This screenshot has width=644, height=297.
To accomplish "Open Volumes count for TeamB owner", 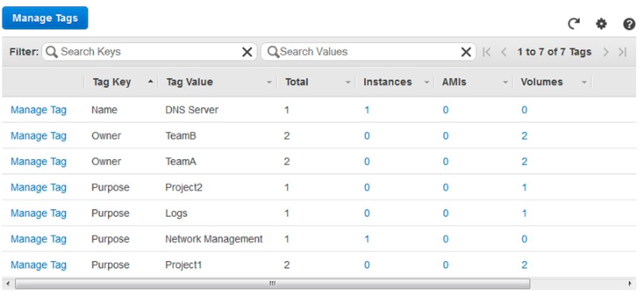I will (x=524, y=136).
